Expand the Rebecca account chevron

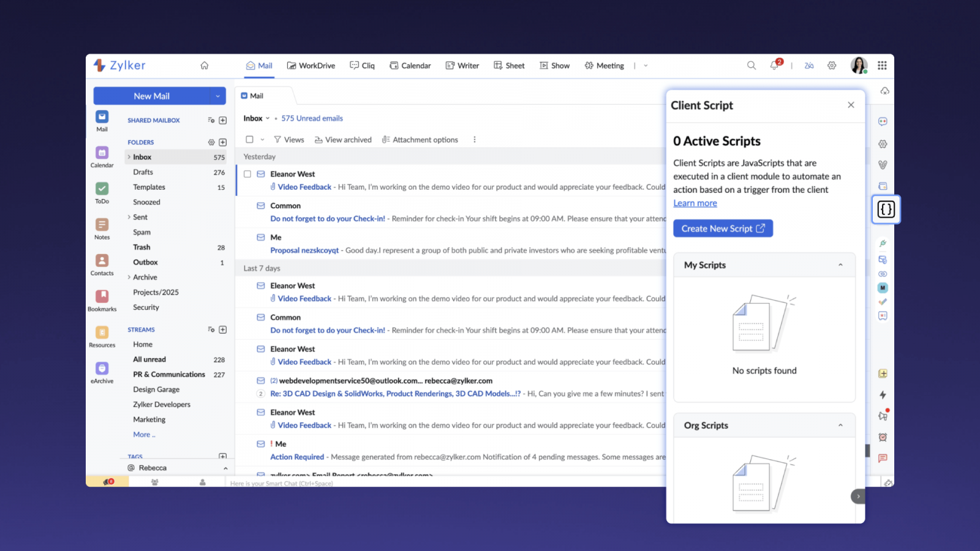225,468
